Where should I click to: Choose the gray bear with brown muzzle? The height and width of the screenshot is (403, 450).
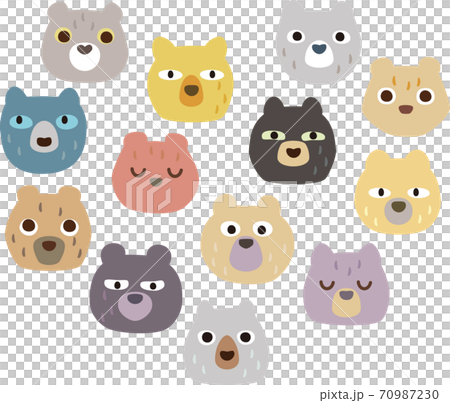tap(226, 342)
